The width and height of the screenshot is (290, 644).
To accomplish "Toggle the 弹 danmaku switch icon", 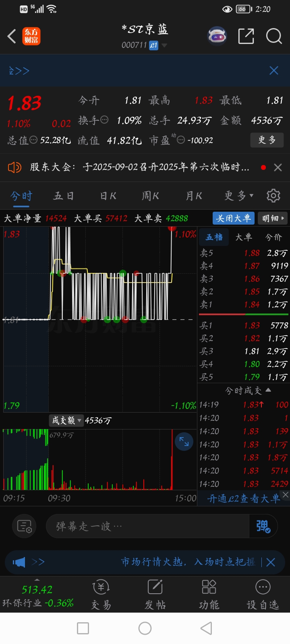I will (263, 526).
